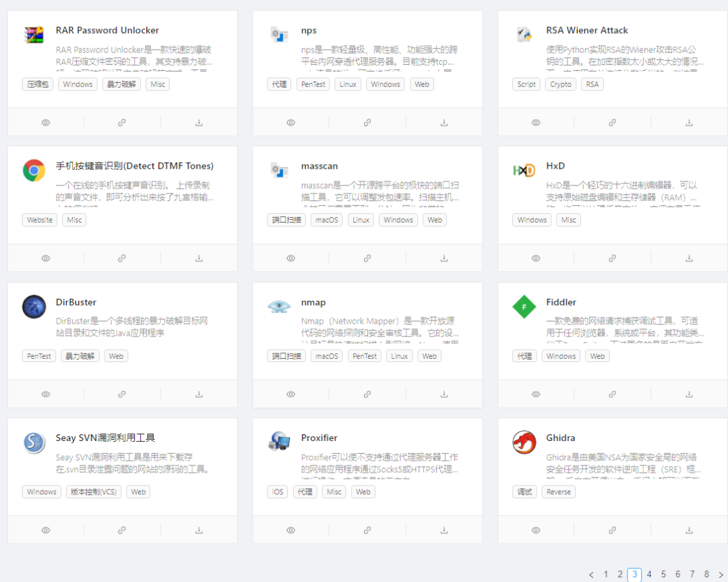Click the Chrome icon for Detect DTMF Tones
This screenshot has height=582, width=728.
[x=34, y=171]
